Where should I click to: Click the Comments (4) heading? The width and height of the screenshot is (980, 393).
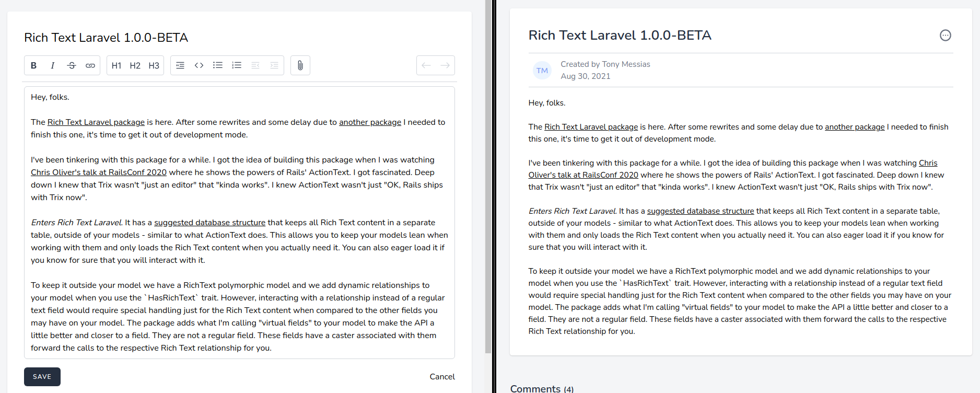pos(542,388)
